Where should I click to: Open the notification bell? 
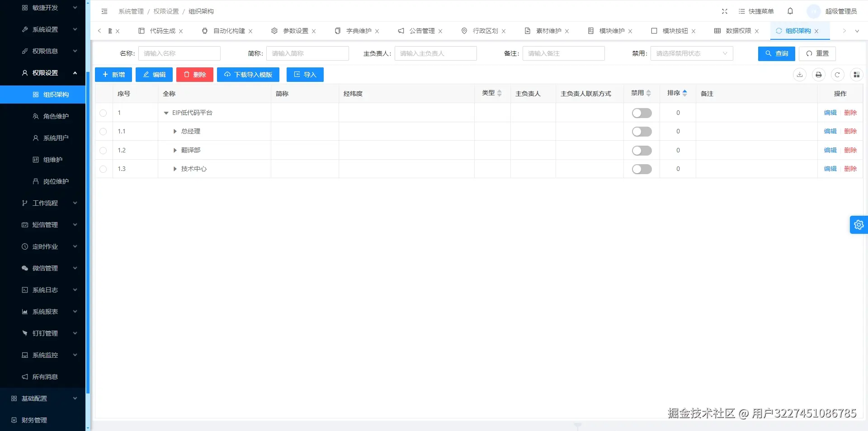click(790, 11)
